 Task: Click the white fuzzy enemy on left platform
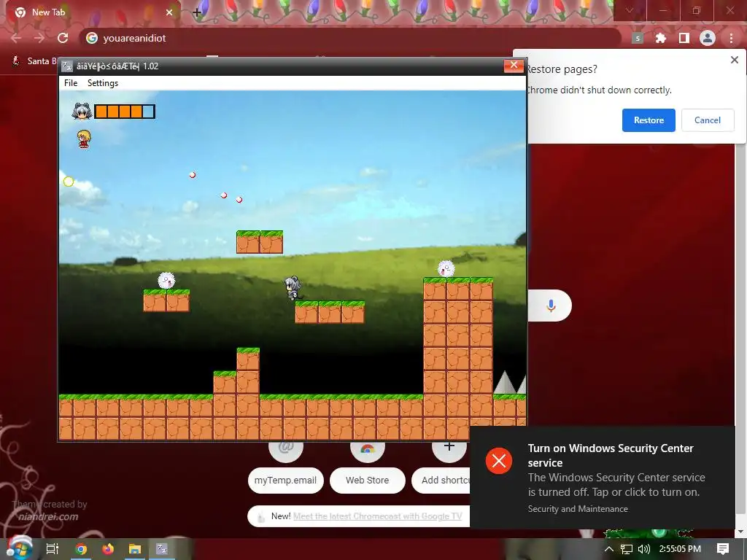[x=166, y=281]
